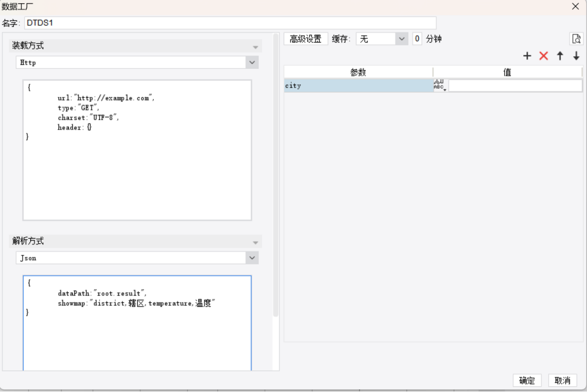The width and height of the screenshot is (587, 392).
Task: Collapse the 装载方式 section
Action: pyautogui.click(x=255, y=47)
